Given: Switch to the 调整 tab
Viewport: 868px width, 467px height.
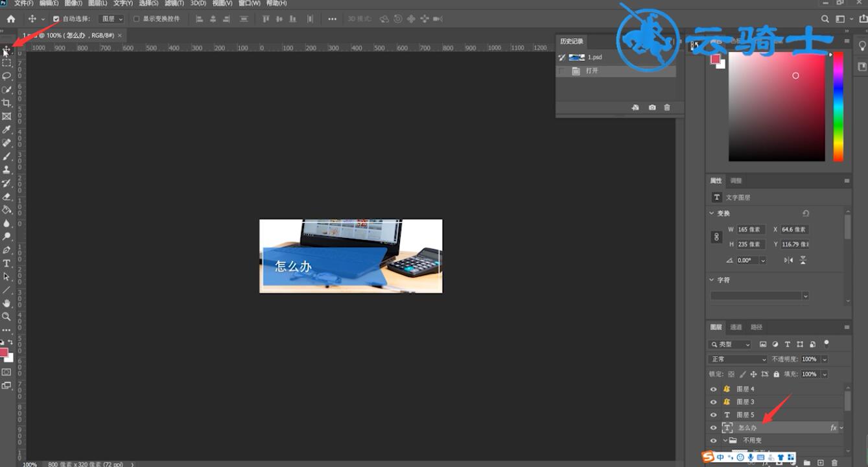Looking at the screenshot, I should pyautogui.click(x=736, y=181).
